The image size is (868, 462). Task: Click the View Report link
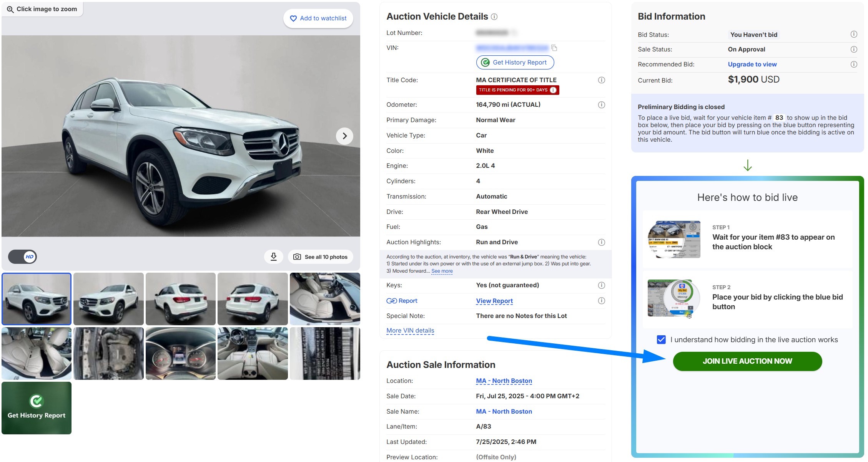coord(494,301)
